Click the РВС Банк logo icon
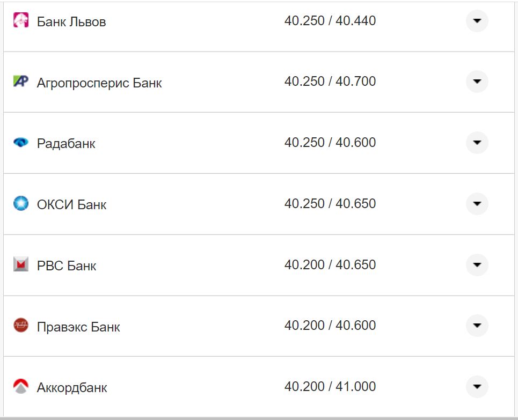Screen dimensions: 518x420 [x=21, y=264]
